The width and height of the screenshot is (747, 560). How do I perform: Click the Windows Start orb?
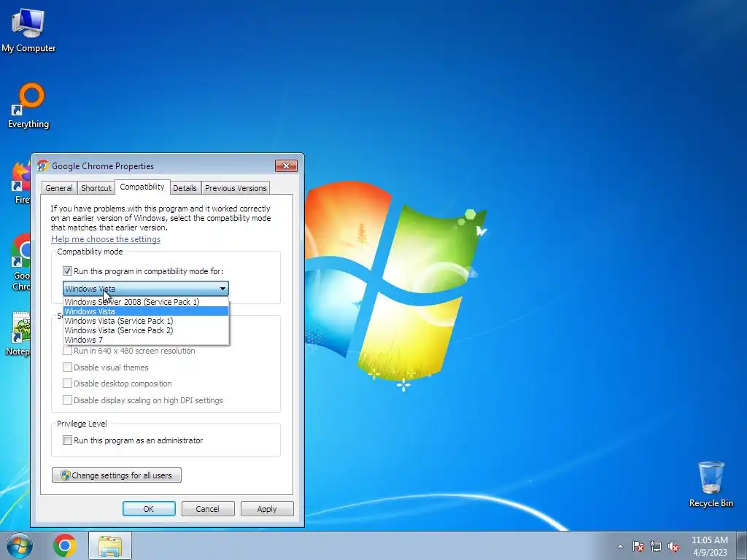pos(20,545)
